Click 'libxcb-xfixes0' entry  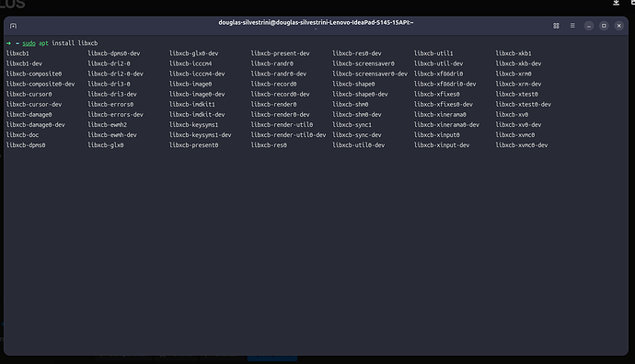coord(436,94)
